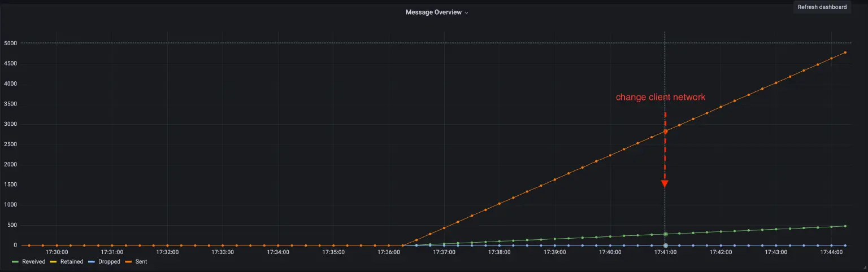868x272 pixels.
Task: Click the red annotation arrowhead
Action: pos(665,184)
